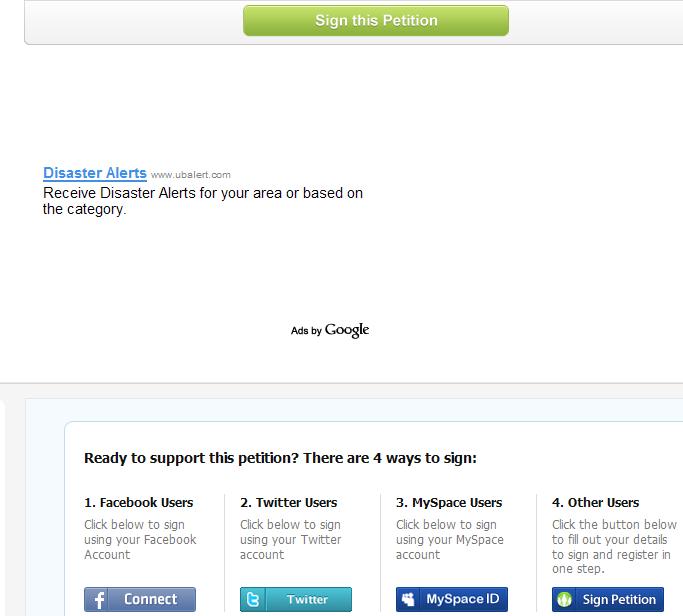Image resolution: width=683 pixels, height=616 pixels.
Task: Sign in with the Twitter button
Action: tap(296, 599)
